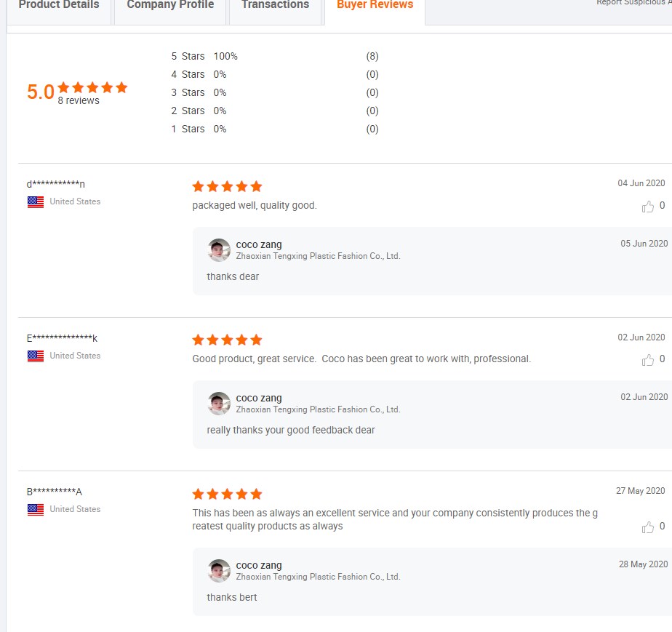The height and width of the screenshot is (632, 672).
Task: Click United States flag under reviewer E***k
Action: (x=36, y=356)
